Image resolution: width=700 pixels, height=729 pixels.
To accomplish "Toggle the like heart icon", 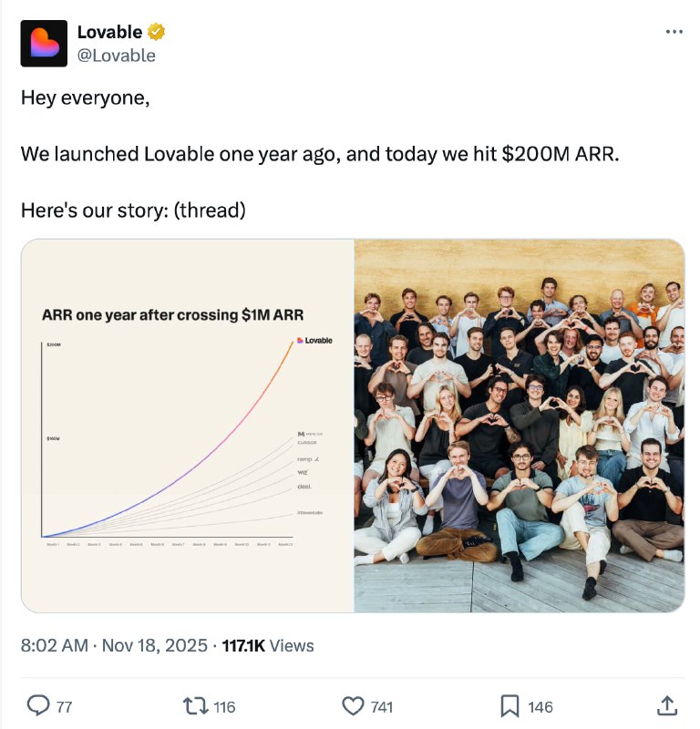I will 353,706.
